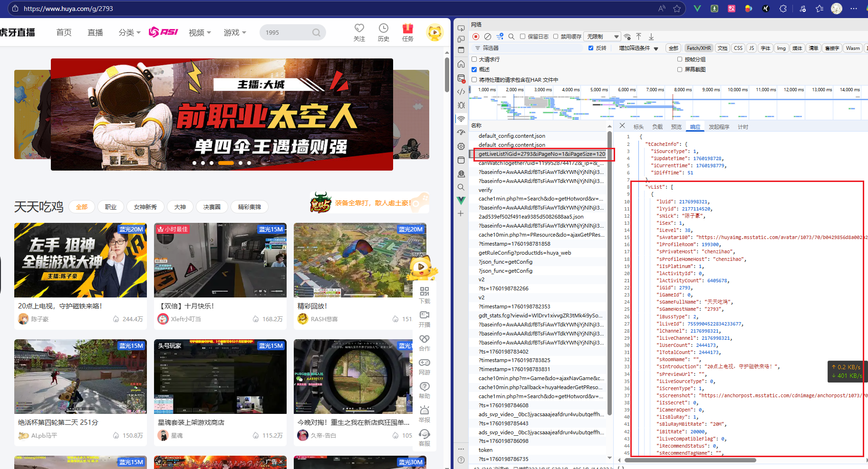Enable 保留日志 checkbox
The width and height of the screenshot is (868, 469).
click(523, 37)
